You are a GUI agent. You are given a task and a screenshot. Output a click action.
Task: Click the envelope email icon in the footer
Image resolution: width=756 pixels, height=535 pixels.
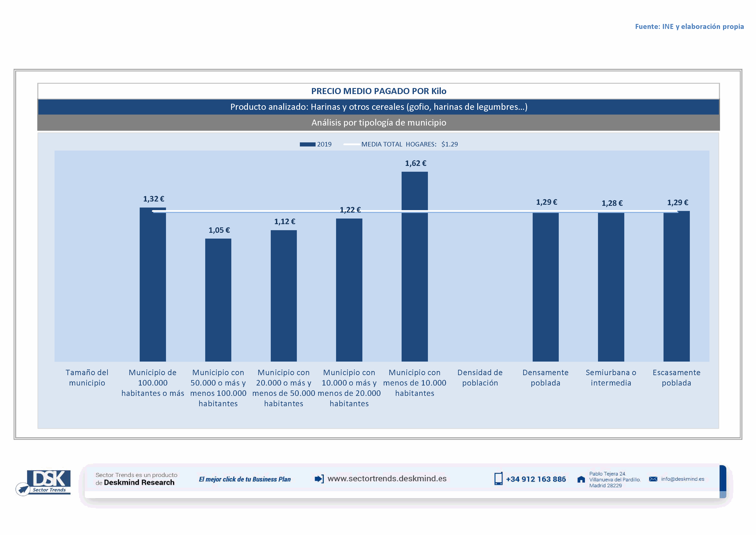pos(653,479)
